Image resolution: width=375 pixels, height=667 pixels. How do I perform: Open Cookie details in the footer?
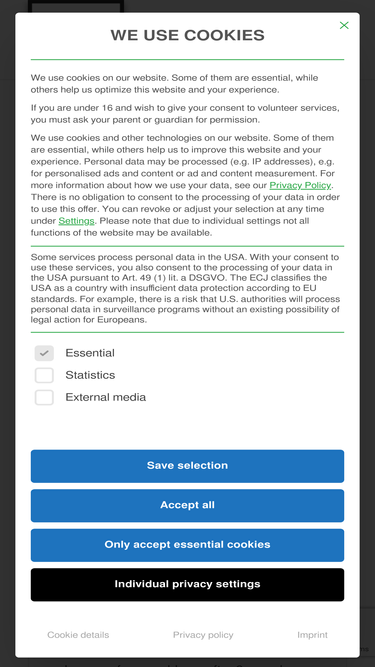point(78,635)
